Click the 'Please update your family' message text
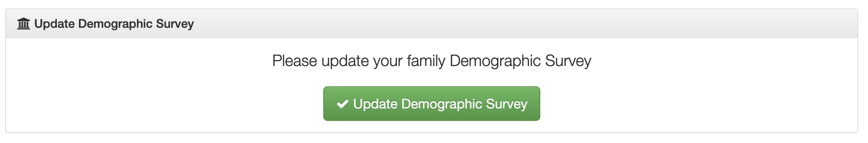The height and width of the screenshot is (143, 868). point(359,61)
